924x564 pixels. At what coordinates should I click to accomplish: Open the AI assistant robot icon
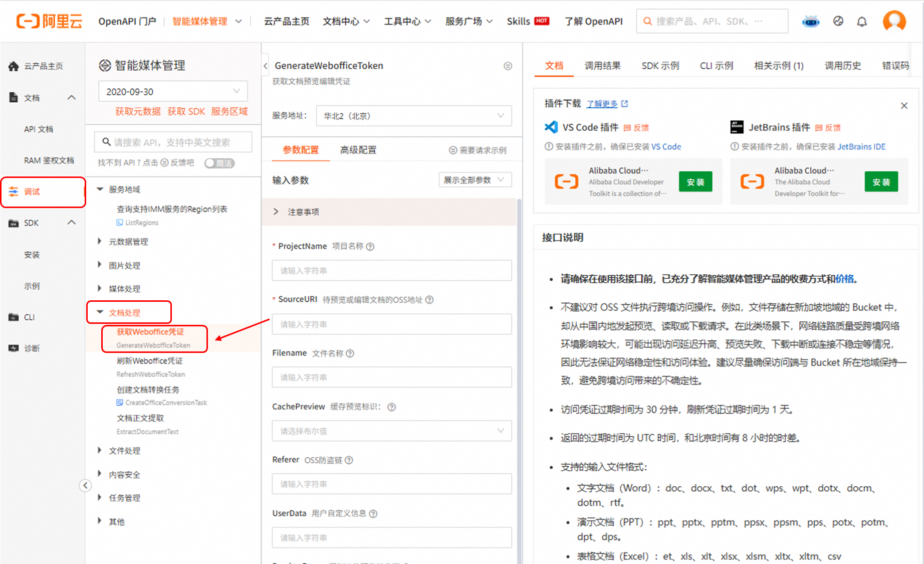coord(810,22)
